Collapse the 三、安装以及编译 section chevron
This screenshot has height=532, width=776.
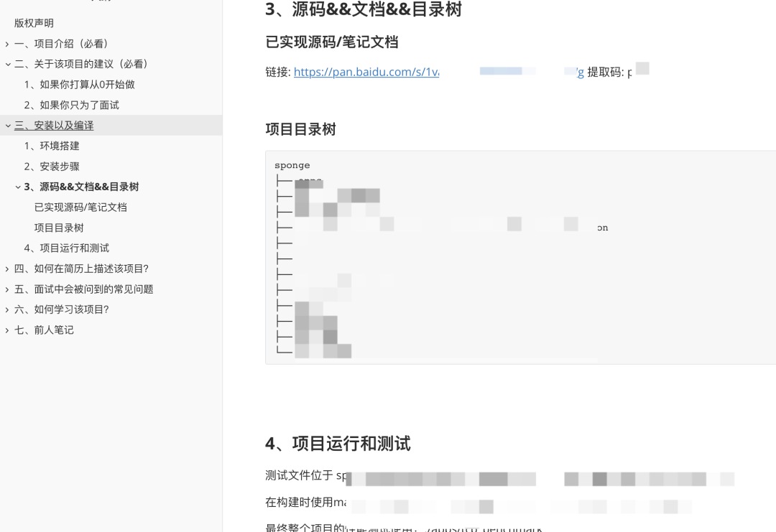coord(7,126)
